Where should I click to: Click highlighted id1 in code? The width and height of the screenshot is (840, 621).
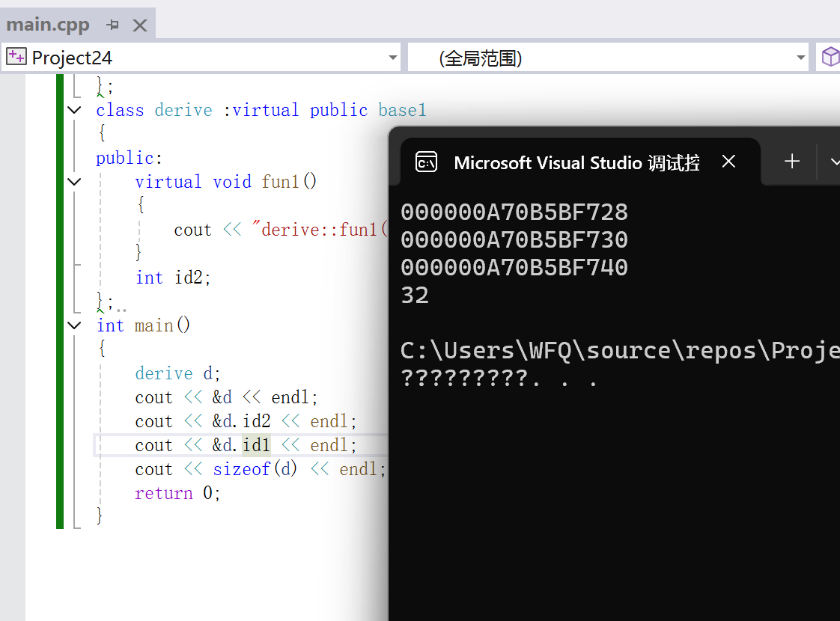click(x=256, y=445)
